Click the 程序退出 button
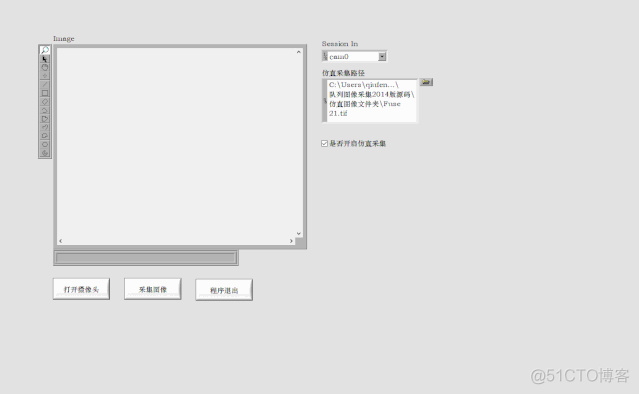The height and width of the screenshot is (394, 639). click(224, 290)
